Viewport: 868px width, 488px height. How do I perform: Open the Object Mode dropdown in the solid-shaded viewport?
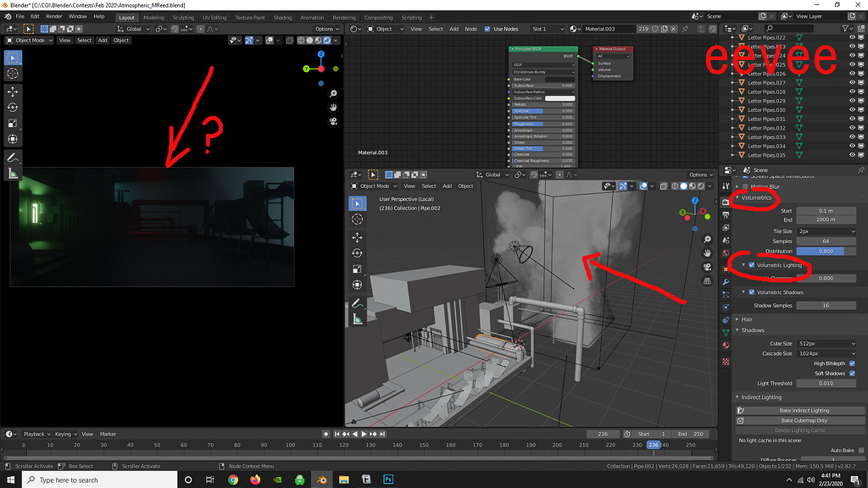coord(374,186)
